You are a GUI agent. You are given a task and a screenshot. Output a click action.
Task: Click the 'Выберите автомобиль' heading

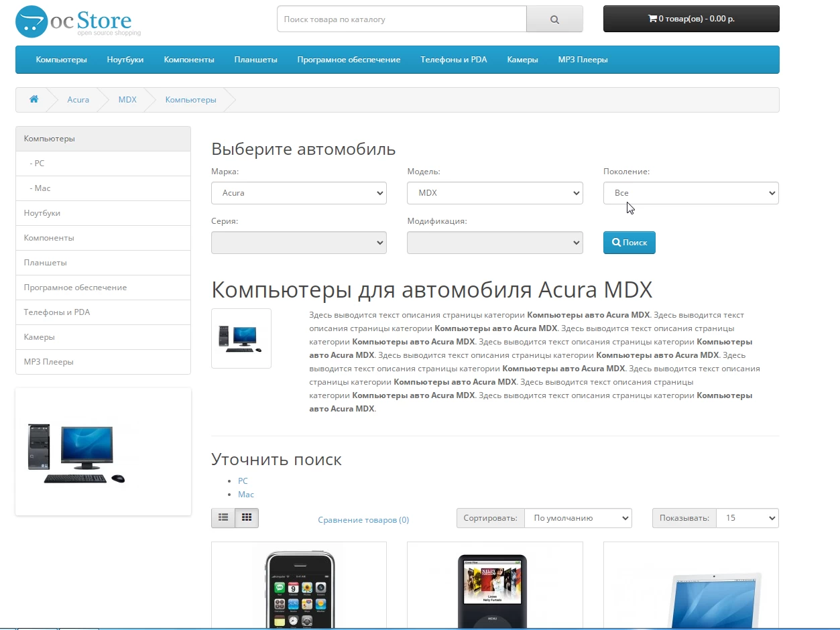pyautogui.click(x=304, y=149)
